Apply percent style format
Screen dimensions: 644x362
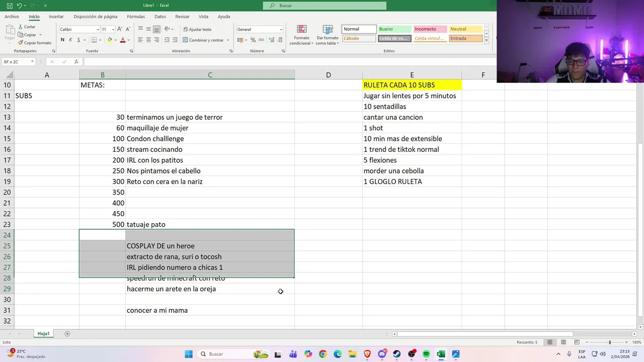253,40
